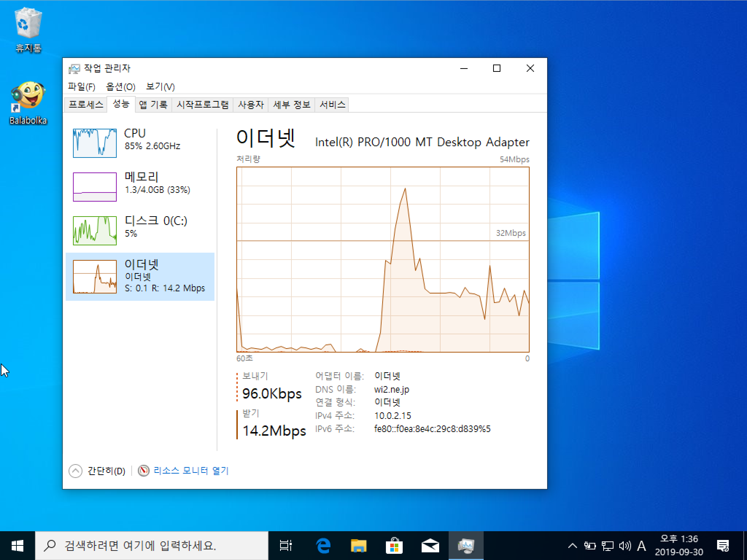Collapse view with 간단히 chevron button
Screen dimensions: 747x560
click(76, 471)
